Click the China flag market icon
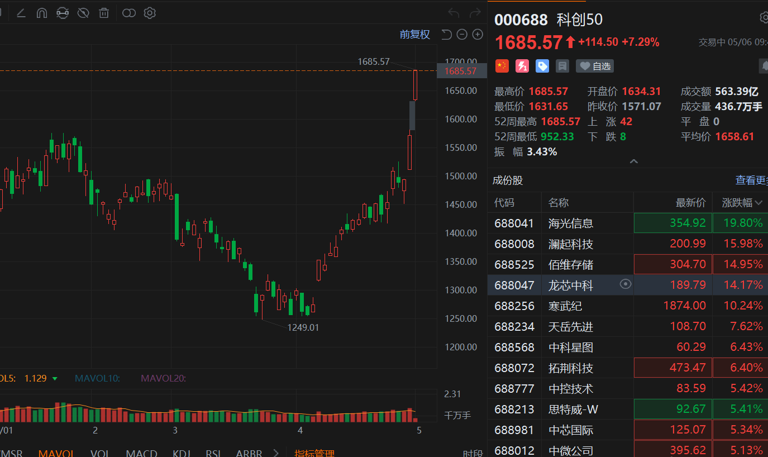Screen dimensions: 768x457 click(502, 66)
